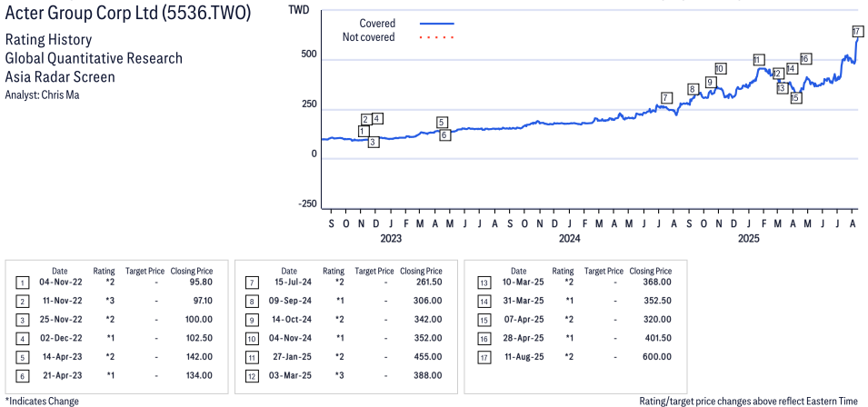Screen dimensions: 868x407
Task: Click 'Global Quantitative Research' text
Action: coord(94,58)
